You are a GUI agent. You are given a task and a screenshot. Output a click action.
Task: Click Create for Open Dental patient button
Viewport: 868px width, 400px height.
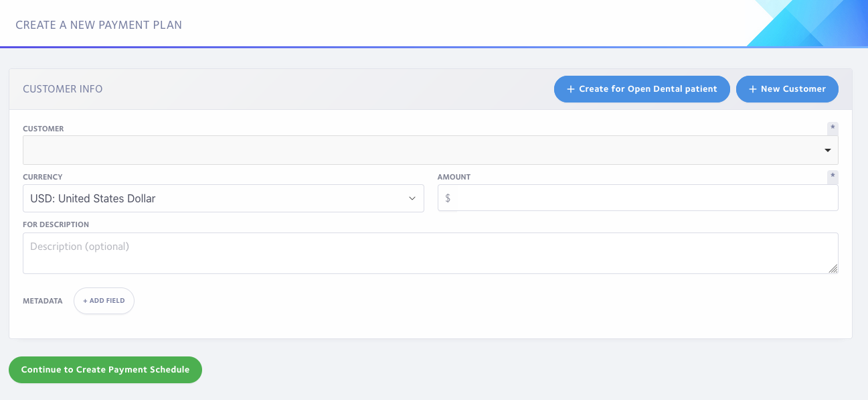coord(642,89)
